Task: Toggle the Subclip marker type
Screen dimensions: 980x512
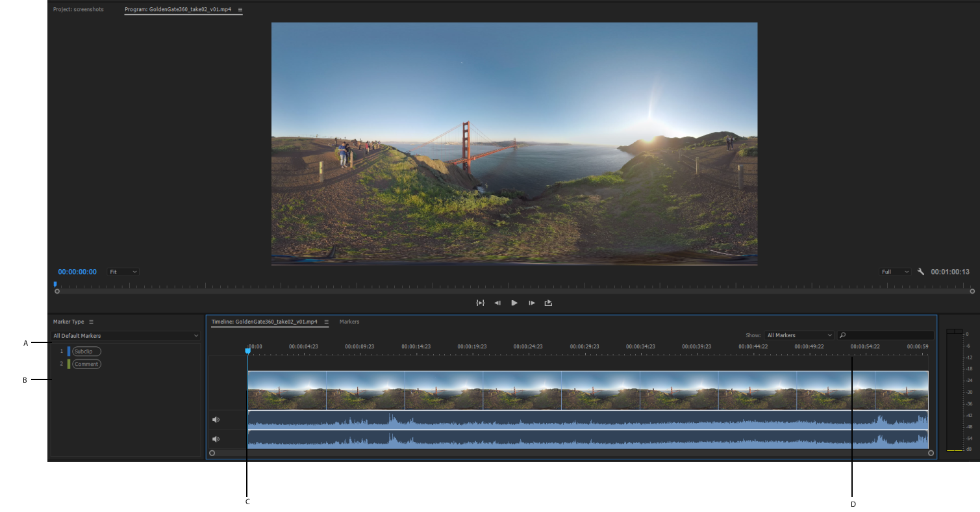Action: tap(86, 352)
